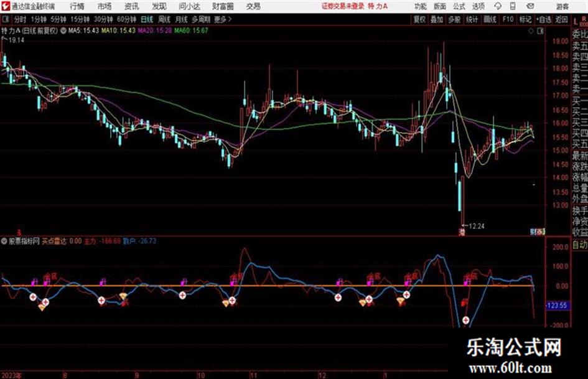Viewport: 588px width, 379px height.
Task: Open the 资讯 menu
Action: coord(132,6)
